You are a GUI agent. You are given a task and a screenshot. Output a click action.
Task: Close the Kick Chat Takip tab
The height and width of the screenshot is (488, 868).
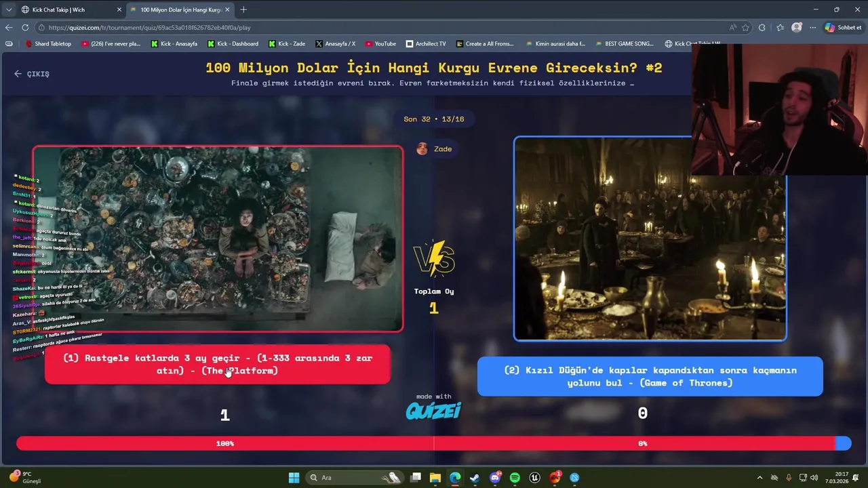pyautogui.click(x=119, y=9)
